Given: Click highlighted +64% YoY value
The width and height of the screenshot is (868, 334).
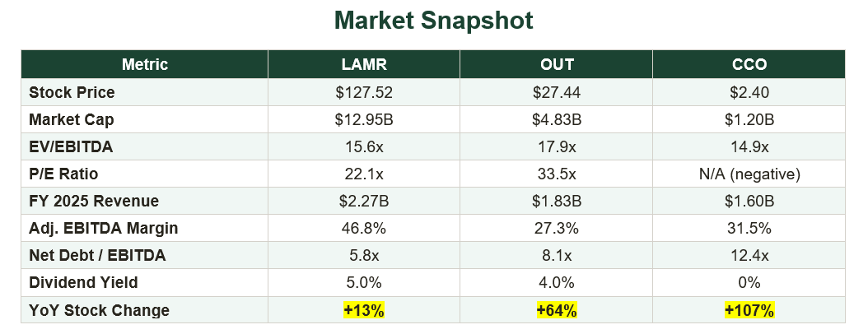Looking at the screenshot, I should click(557, 310).
